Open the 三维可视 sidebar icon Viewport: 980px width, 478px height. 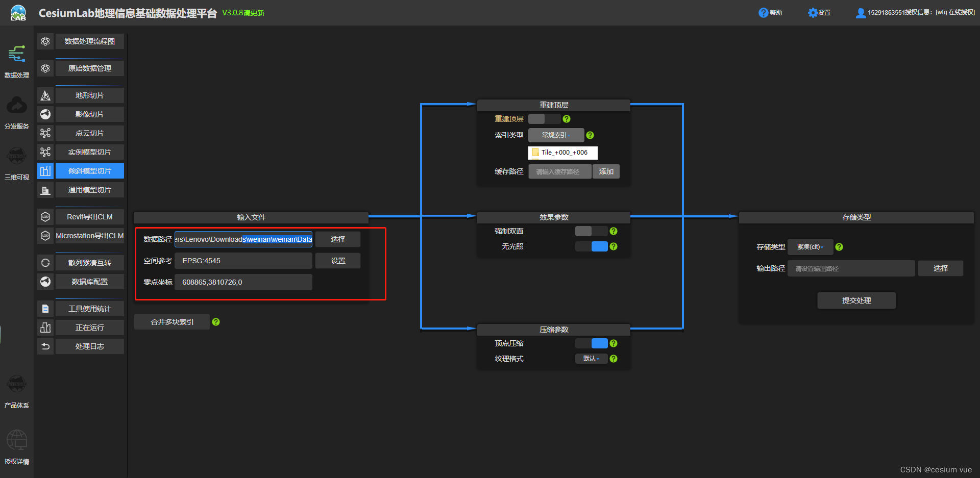[x=17, y=156]
